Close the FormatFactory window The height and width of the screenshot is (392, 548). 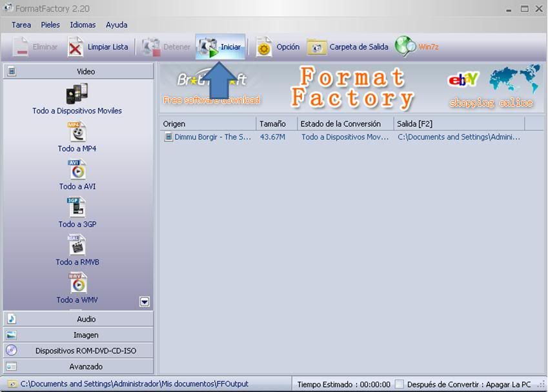(x=539, y=9)
